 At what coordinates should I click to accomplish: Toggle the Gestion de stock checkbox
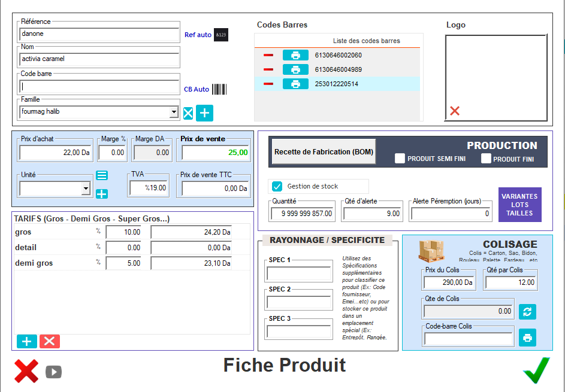click(277, 186)
